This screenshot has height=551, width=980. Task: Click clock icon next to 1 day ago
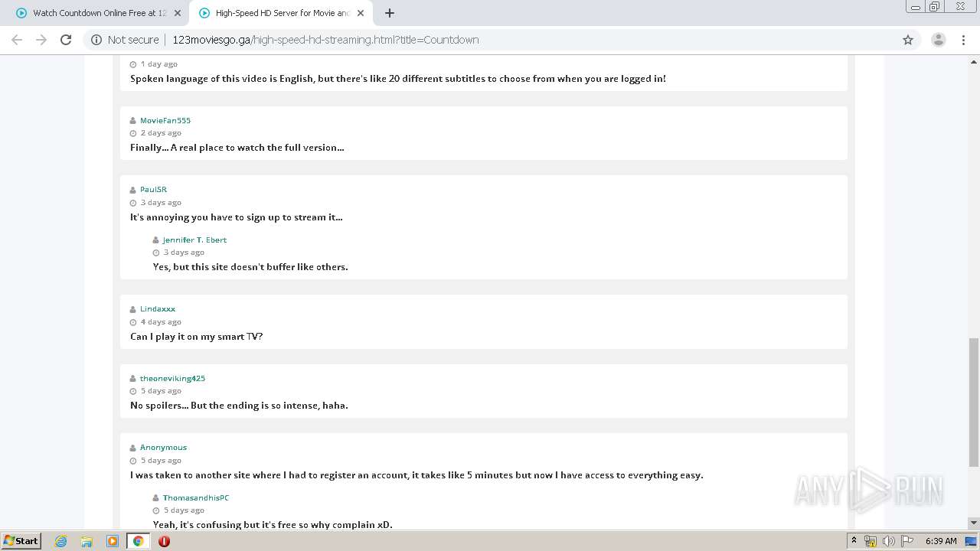coord(133,64)
